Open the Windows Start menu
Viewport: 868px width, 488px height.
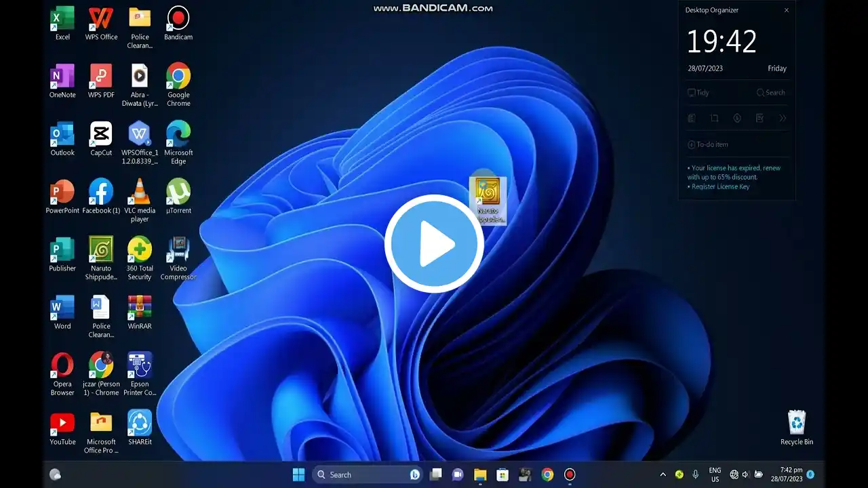298,474
